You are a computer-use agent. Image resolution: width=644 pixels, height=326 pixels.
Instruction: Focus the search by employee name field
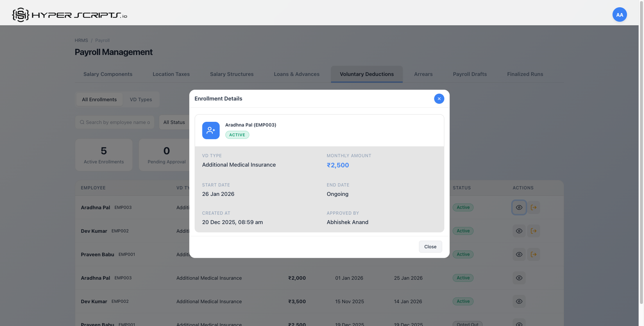(115, 122)
